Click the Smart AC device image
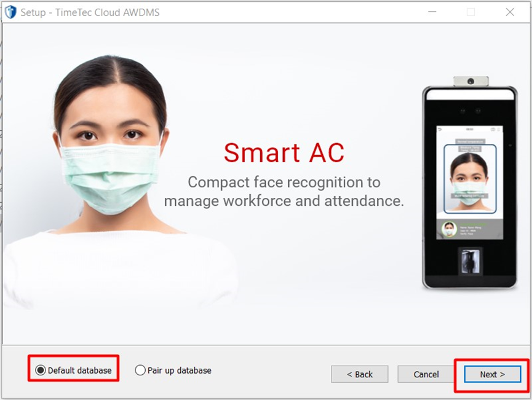The width and height of the screenshot is (532, 400). tap(470, 183)
